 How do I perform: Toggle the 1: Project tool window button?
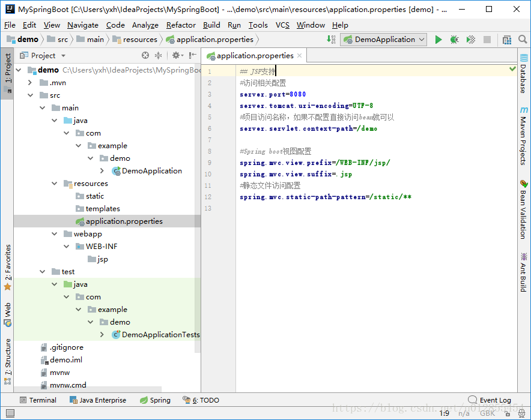[7, 73]
